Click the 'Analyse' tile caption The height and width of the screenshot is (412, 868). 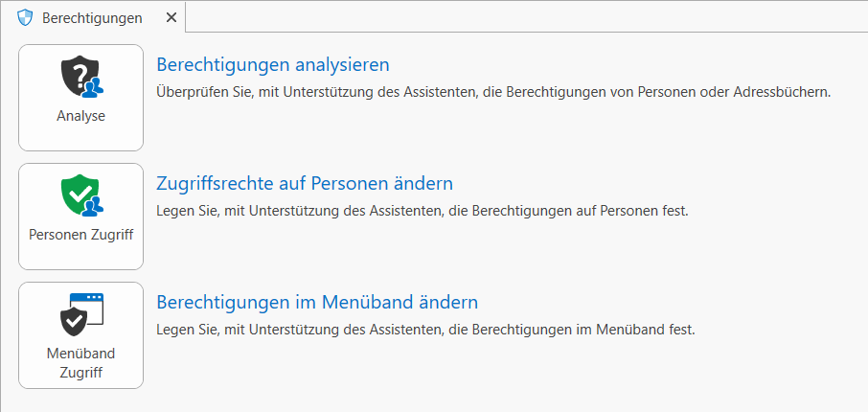[x=80, y=116]
